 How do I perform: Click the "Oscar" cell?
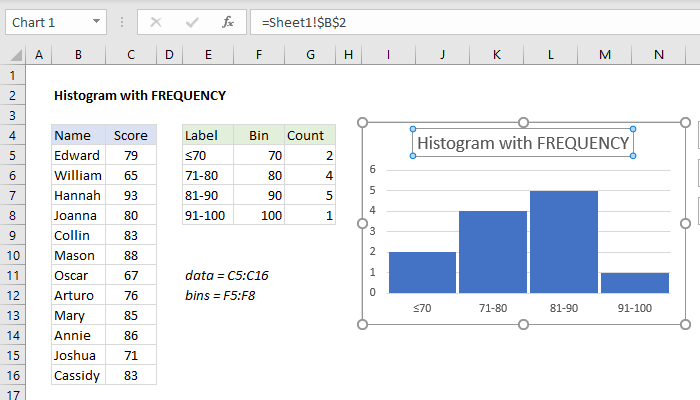(79, 275)
